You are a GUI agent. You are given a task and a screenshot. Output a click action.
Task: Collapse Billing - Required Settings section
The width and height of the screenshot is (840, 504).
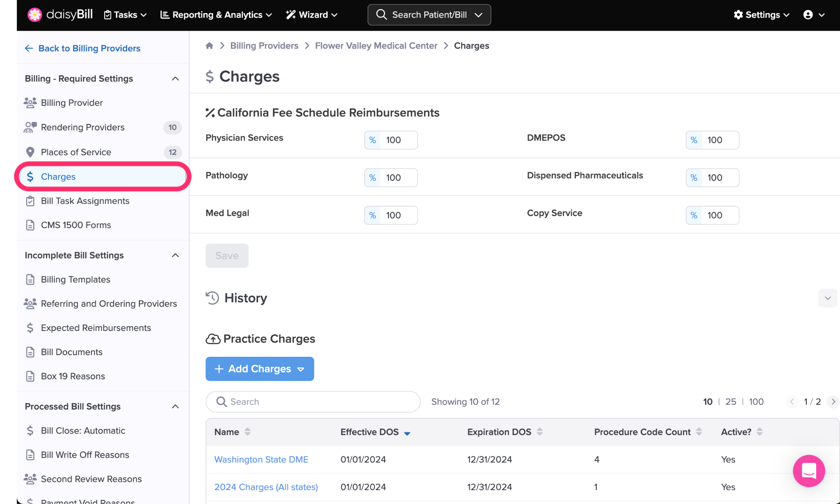pos(175,78)
